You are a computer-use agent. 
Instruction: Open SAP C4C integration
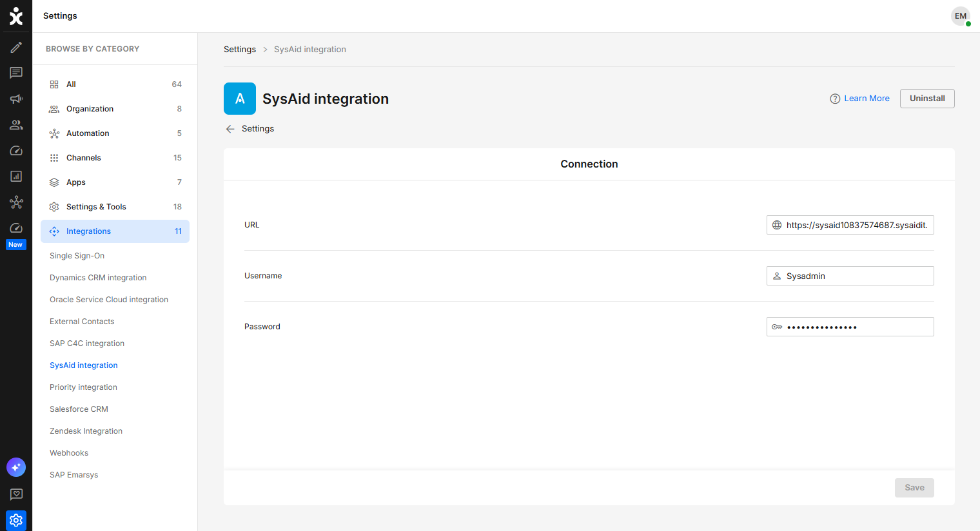(87, 343)
